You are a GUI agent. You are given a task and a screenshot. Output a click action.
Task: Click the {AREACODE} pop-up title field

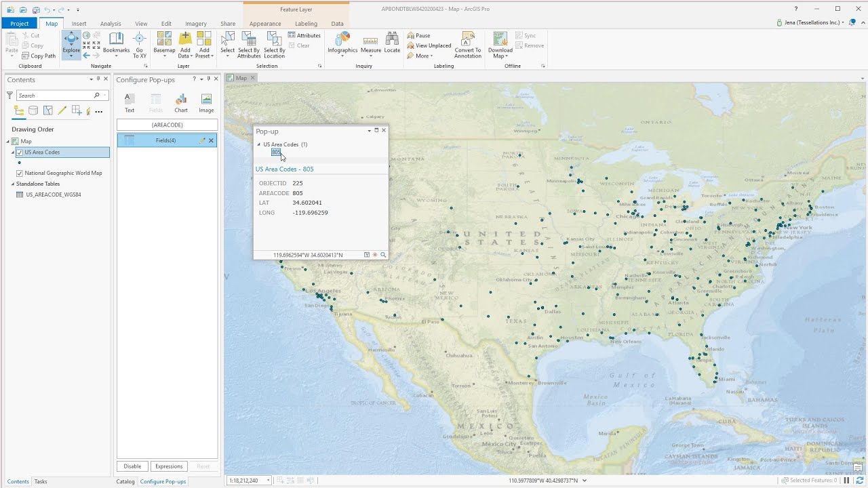[x=167, y=125]
